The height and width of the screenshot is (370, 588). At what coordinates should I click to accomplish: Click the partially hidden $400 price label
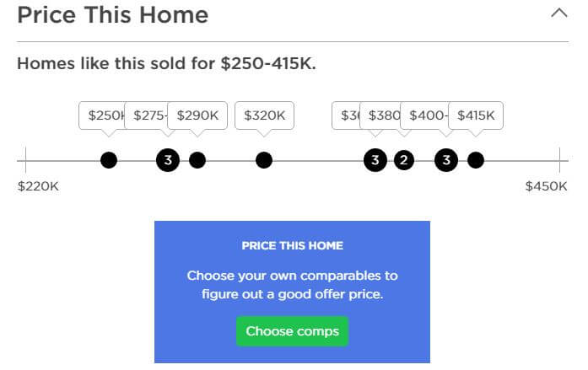[x=424, y=115]
